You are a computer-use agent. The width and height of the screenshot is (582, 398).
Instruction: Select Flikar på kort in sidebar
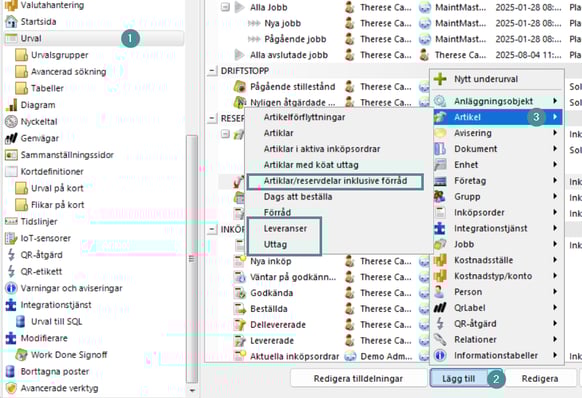(50, 205)
